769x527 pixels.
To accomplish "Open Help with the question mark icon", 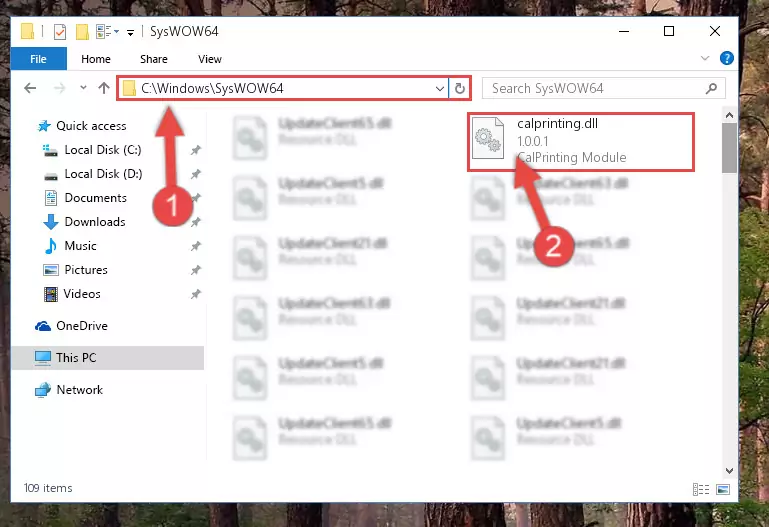I will point(726,58).
